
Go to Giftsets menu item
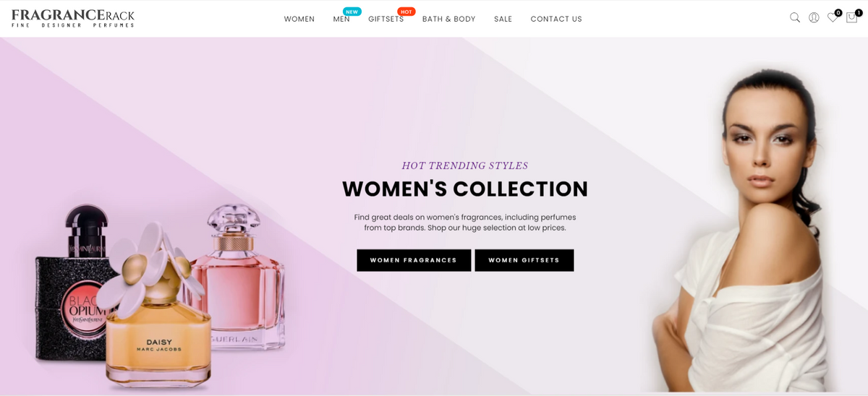386,20
